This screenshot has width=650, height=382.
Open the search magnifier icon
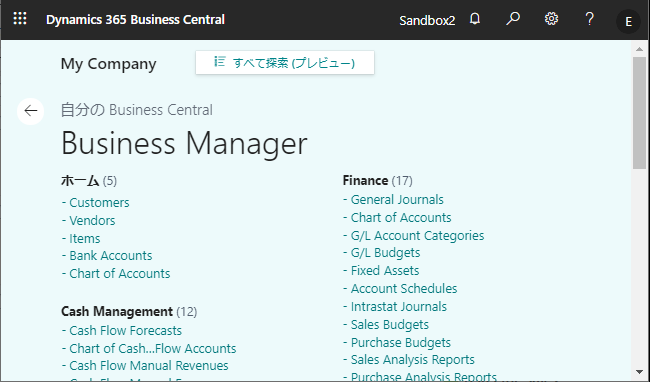point(513,19)
